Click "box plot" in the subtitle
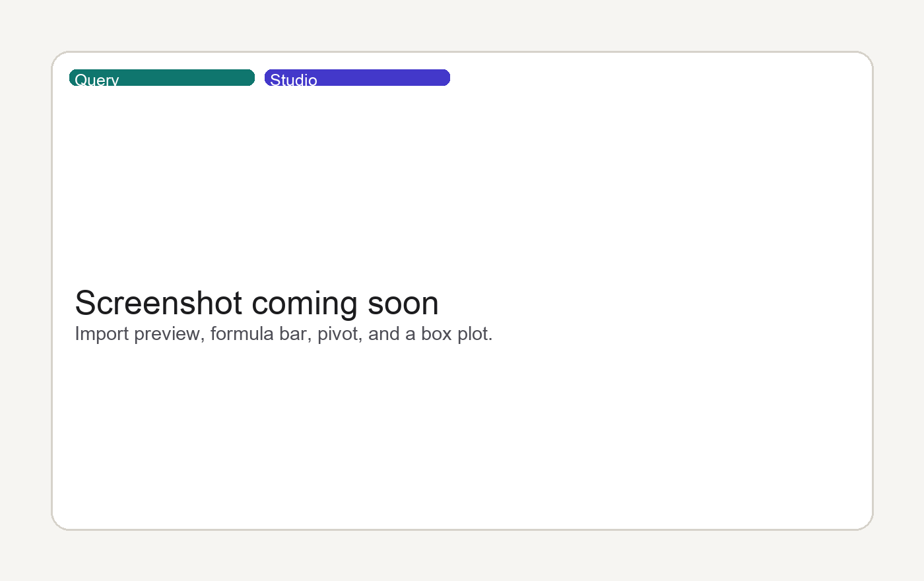 click(x=455, y=333)
